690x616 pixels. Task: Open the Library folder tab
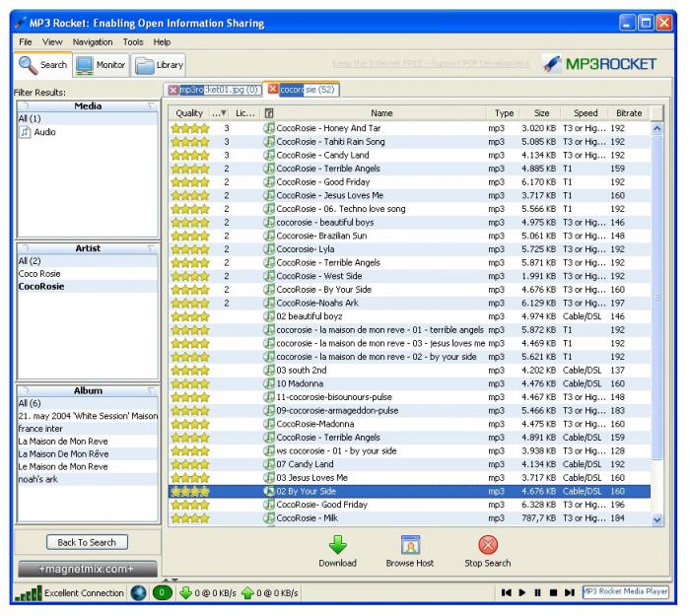(x=159, y=65)
